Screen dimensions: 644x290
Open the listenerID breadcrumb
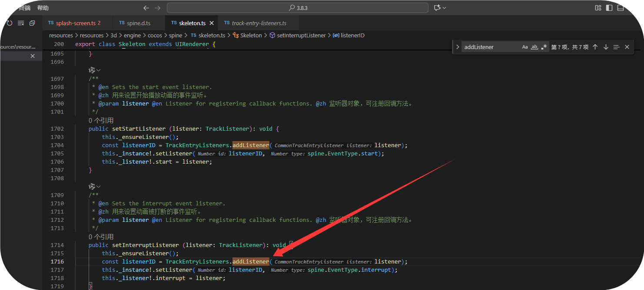coord(349,35)
